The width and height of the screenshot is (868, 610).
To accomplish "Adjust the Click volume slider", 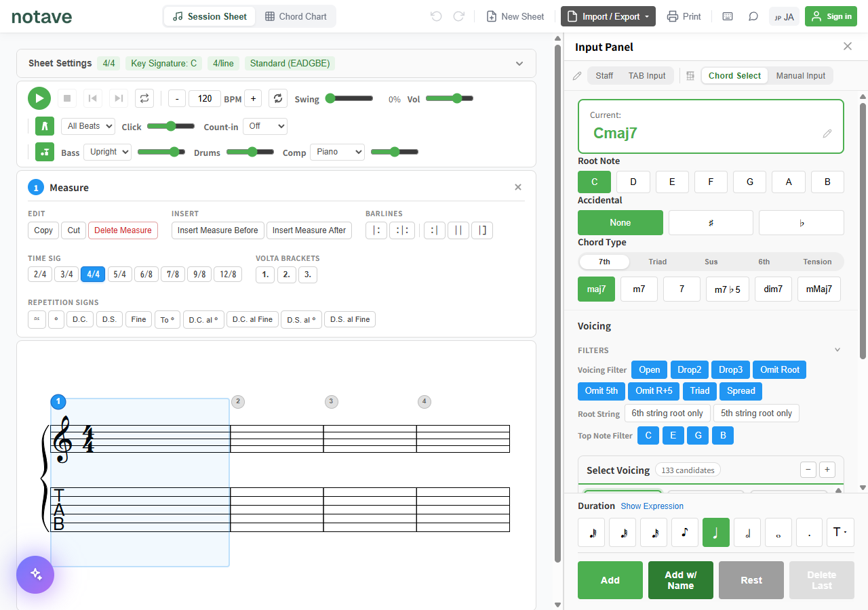I will pos(171,126).
